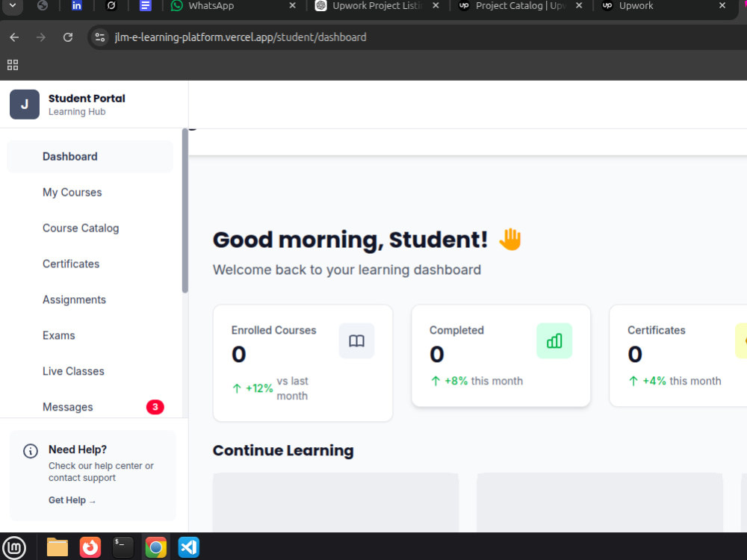Open Visual Studio Code from taskbar
The image size is (747, 560).
(x=189, y=547)
